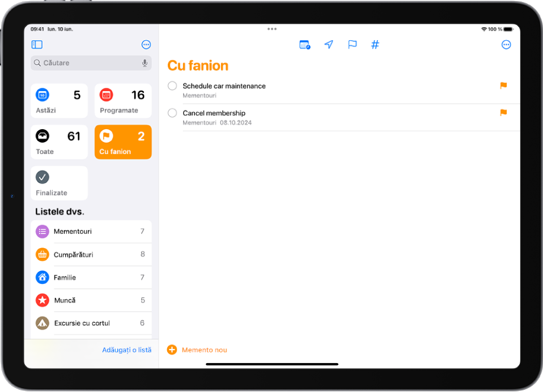
Task: Click the flag on Cancel membership
Action: (x=503, y=112)
